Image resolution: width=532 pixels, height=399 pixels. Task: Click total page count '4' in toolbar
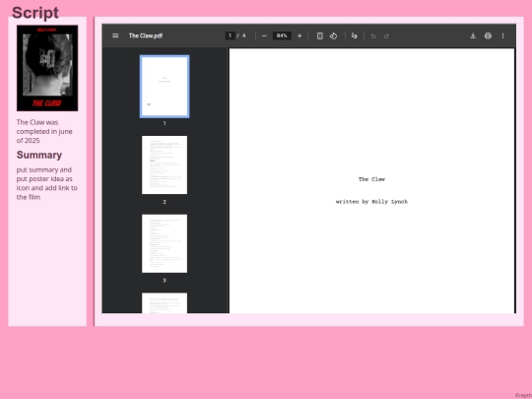pyautogui.click(x=243, y=35)
